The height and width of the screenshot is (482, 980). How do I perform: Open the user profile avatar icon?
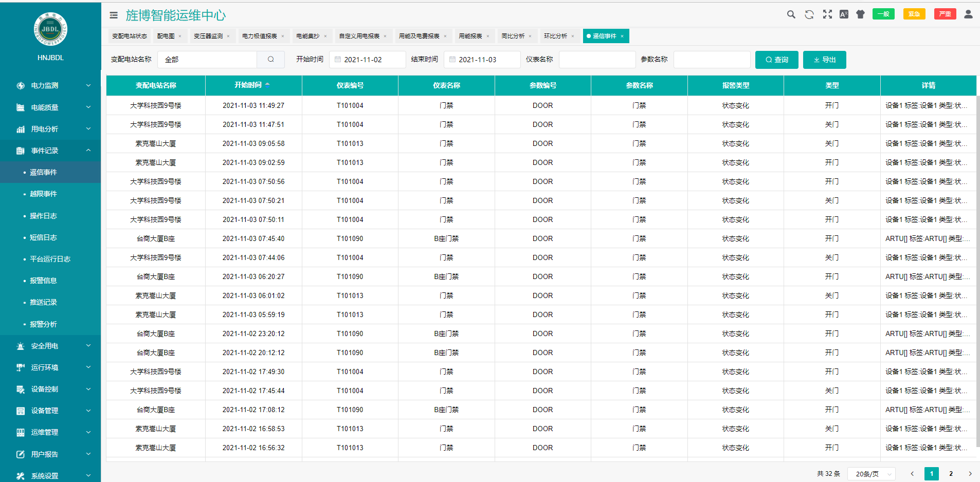pos(968,14)
